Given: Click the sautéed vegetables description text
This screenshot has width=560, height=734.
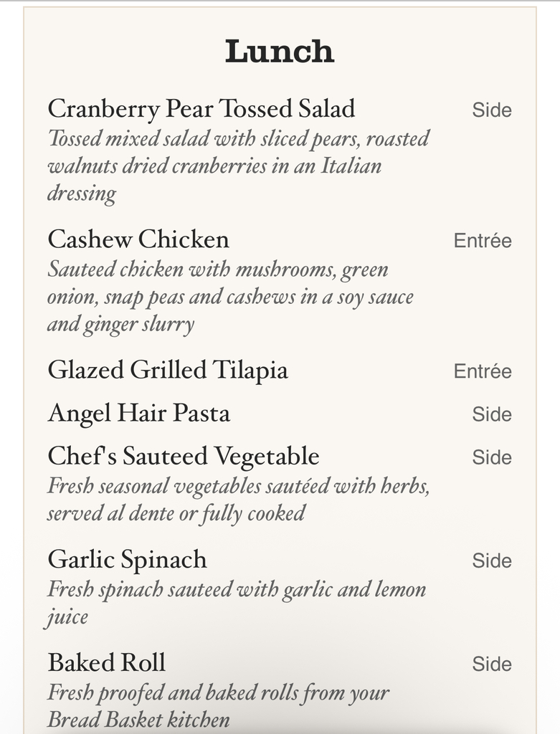Looking at the screenshot, I should [238, 500].
